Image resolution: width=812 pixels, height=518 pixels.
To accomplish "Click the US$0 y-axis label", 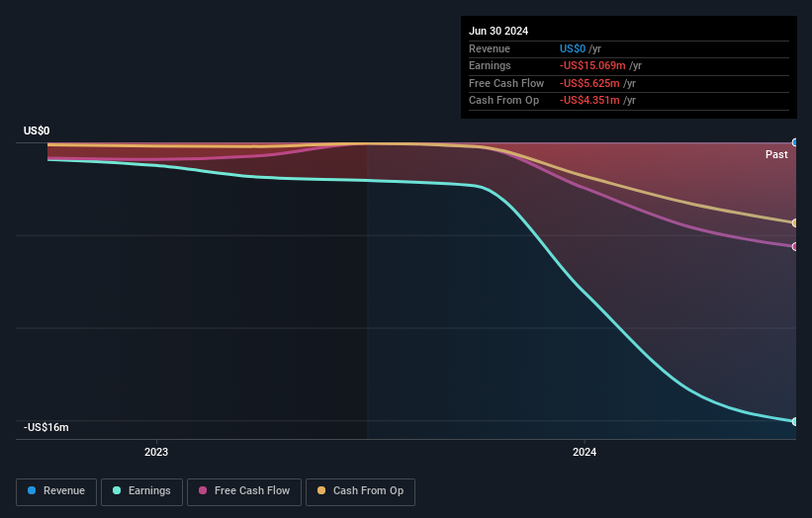I will 37,130.
